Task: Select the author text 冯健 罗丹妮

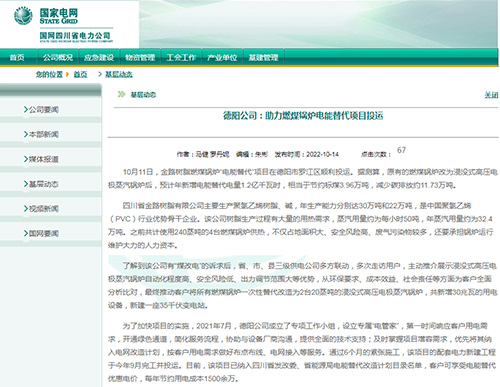Action: pos(212,154)
